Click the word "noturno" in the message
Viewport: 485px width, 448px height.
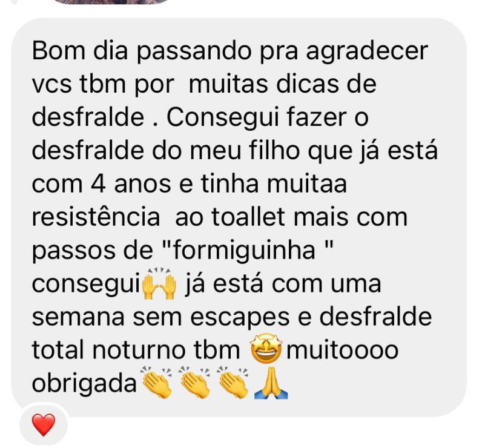point(138,350)
